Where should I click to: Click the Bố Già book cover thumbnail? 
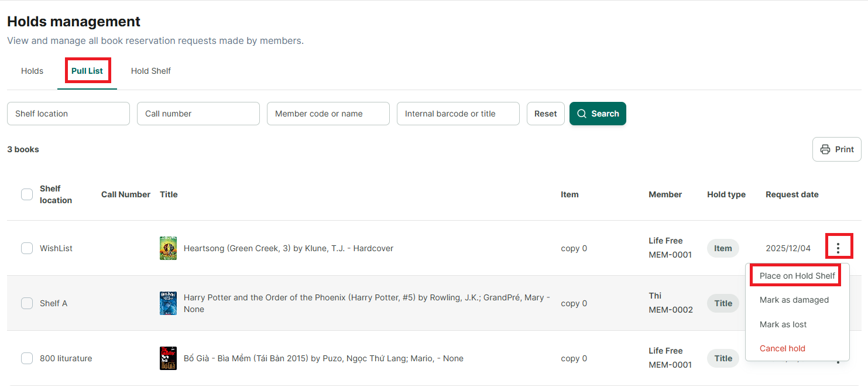tap(168, 358)
